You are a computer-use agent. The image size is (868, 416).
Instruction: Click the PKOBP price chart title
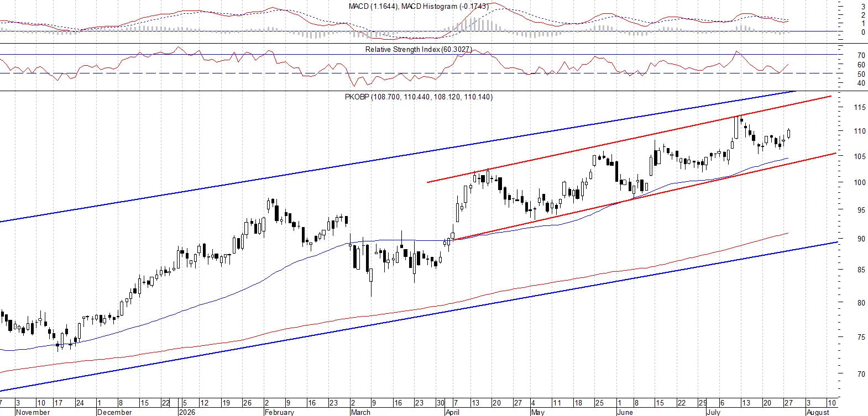419,97
